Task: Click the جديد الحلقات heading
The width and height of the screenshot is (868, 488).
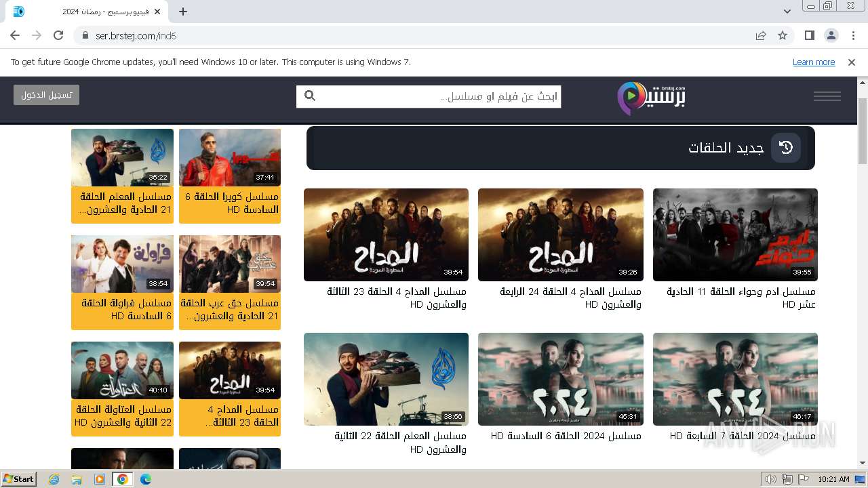Action: click(x=726, y=148)
